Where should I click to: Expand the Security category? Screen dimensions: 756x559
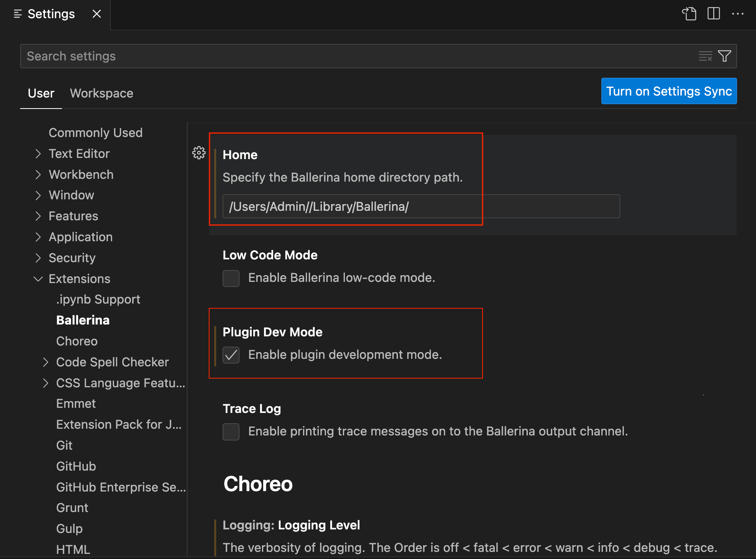(38, 258)
